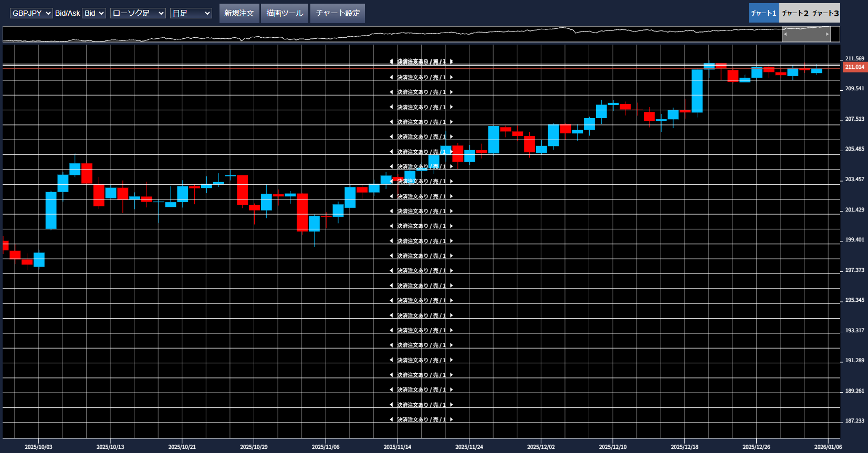Expand the 日足 timeframe dropdown
Screen dimensions: 868x453
[x=191, y=13]
